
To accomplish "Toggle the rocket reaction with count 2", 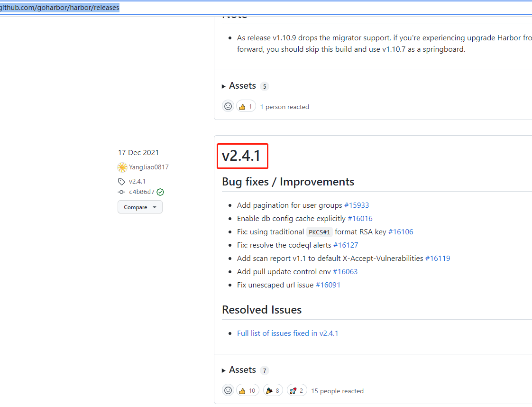I will pos(297,391).
